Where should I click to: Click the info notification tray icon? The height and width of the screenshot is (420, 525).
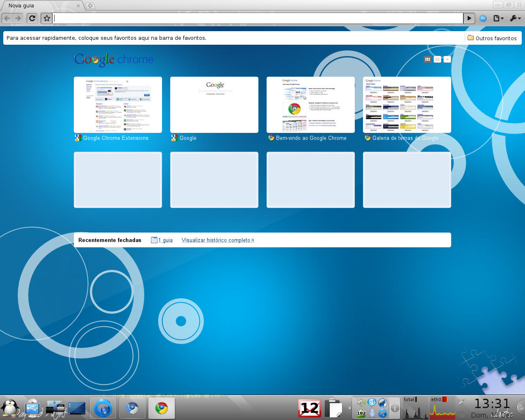click(395, 408)
